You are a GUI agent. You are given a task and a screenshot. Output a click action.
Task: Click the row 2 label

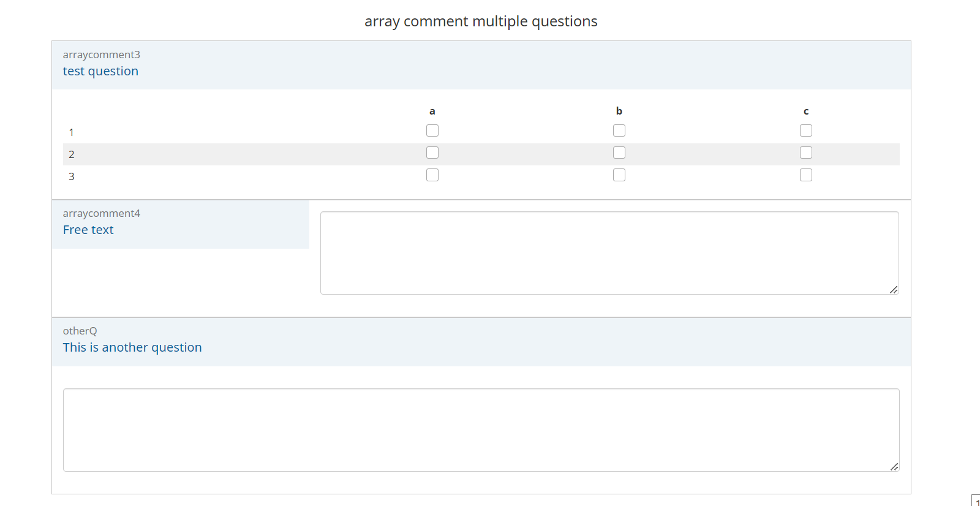tap(72, 154)
